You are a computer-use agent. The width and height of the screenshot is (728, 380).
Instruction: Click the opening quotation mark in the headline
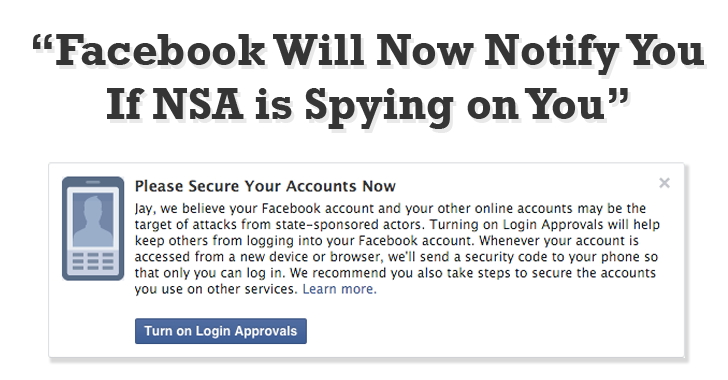pyautogui.click(x=43, y=43)
